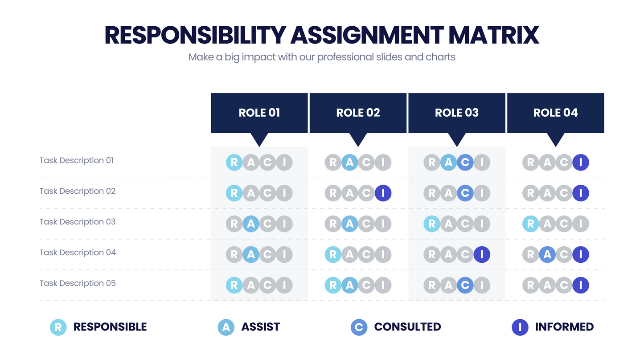Click the Task Description 05 row label
This screenshot has height=362, width=644.
pyautogui.click(x=78, y=283)
